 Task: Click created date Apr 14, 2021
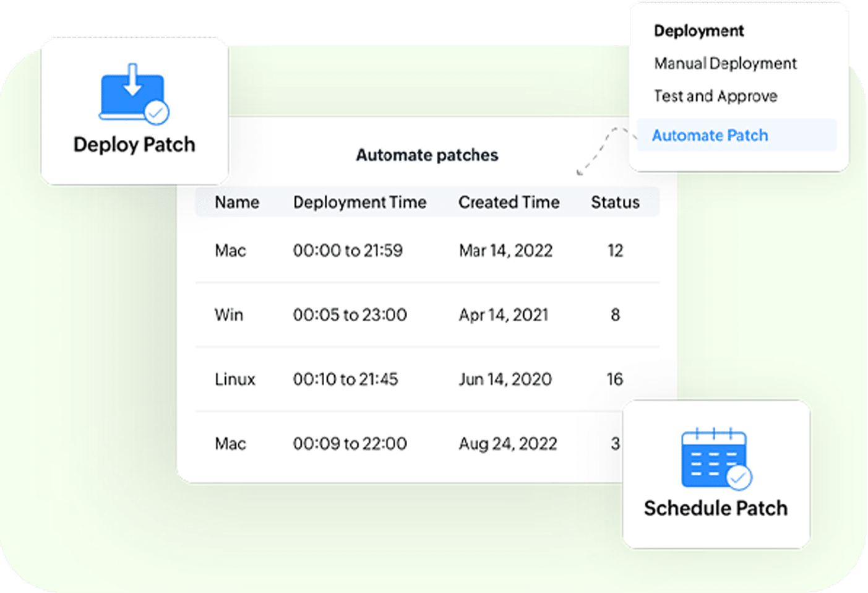[504, 315]
